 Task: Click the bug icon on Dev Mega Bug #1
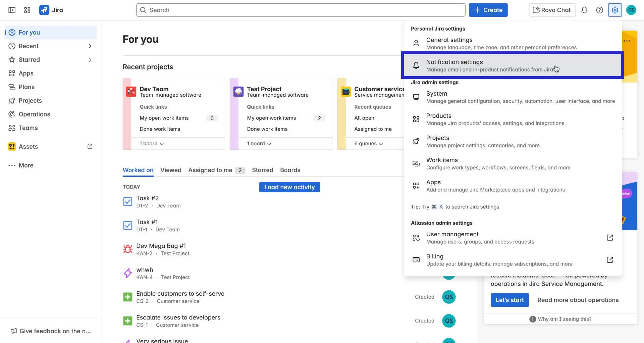pos(127,249)
